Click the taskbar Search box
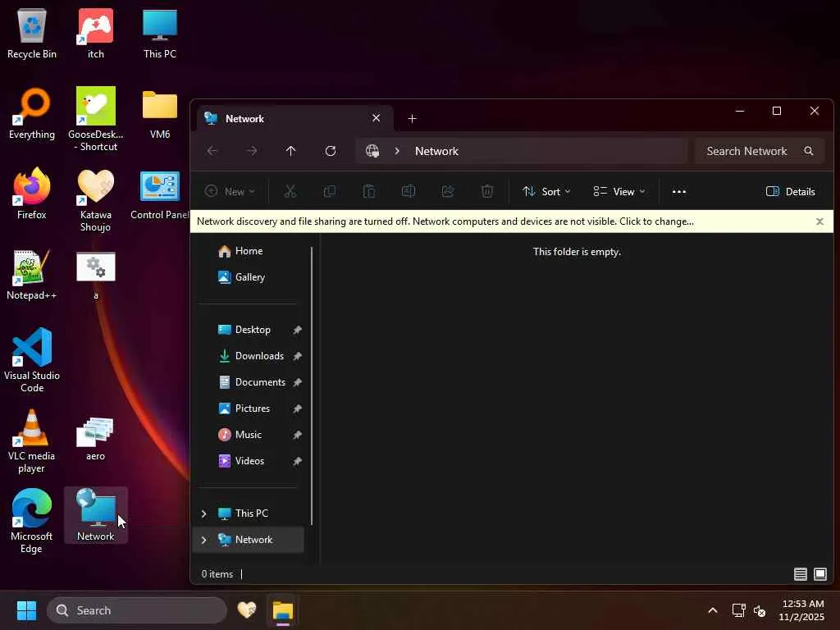This screenshot has width=840, height=630. [137, 610]
